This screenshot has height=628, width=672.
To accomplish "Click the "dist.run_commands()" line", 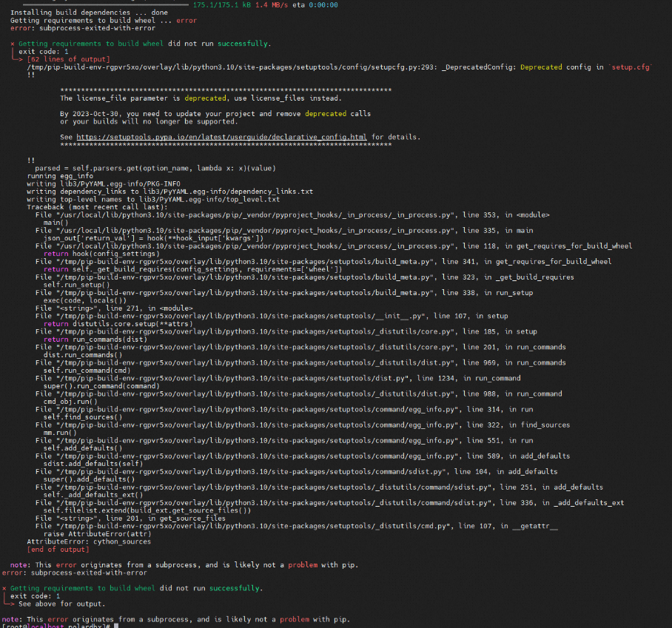I will [83, 355].
